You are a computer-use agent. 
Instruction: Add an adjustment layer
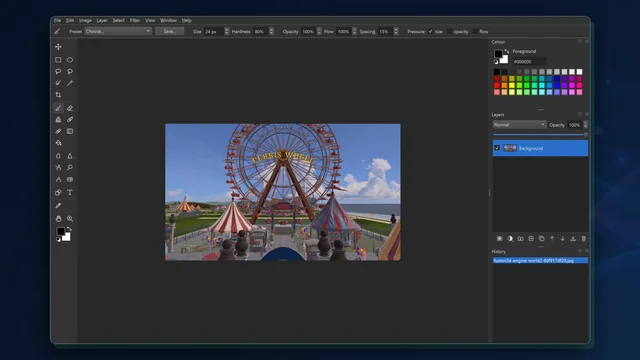pos(510,239)
